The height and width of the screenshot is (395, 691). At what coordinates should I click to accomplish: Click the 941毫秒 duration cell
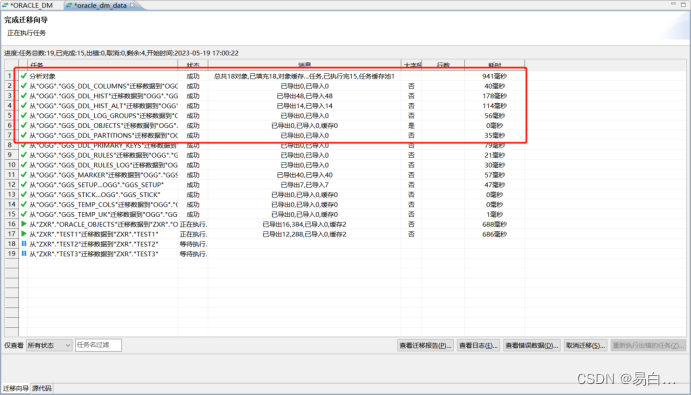tap(494, 76)
